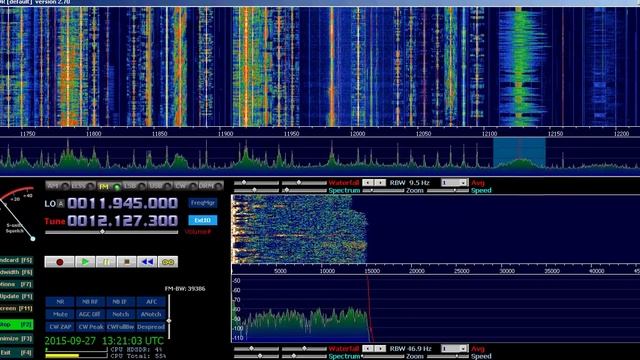640x360 pixels.
Task: Toggle NR noise reduction
Action: (60, 302)
